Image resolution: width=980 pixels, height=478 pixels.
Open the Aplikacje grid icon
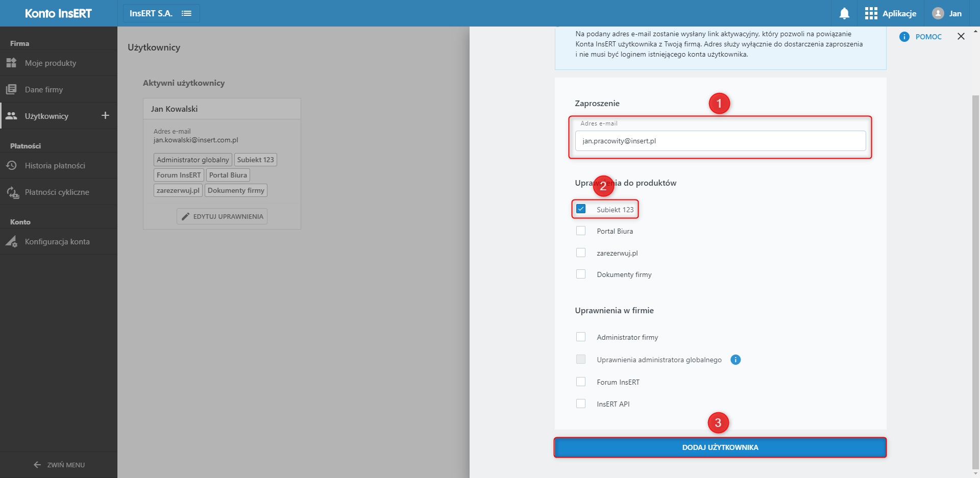871,13
